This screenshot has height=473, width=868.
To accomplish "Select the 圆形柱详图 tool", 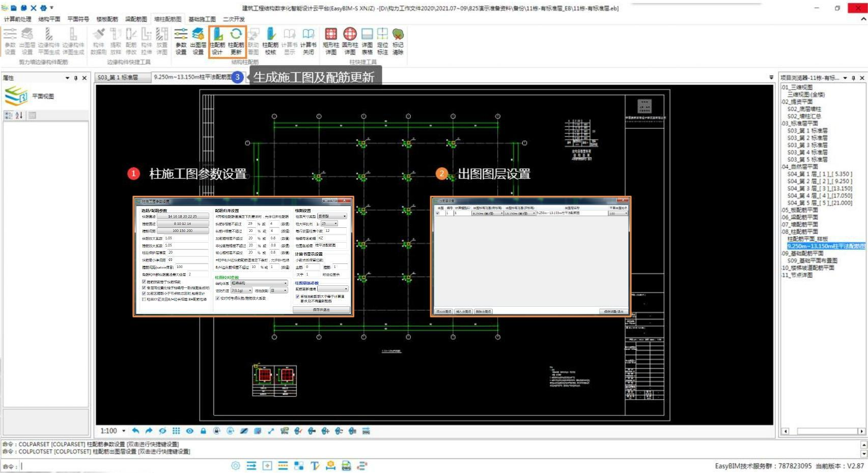I will [x=350, y=35].
